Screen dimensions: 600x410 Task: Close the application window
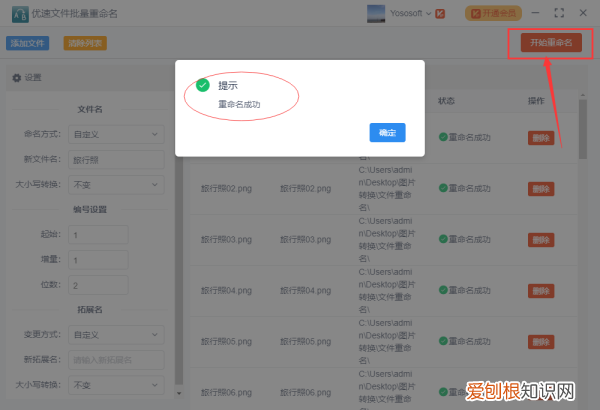click(583, 13)
